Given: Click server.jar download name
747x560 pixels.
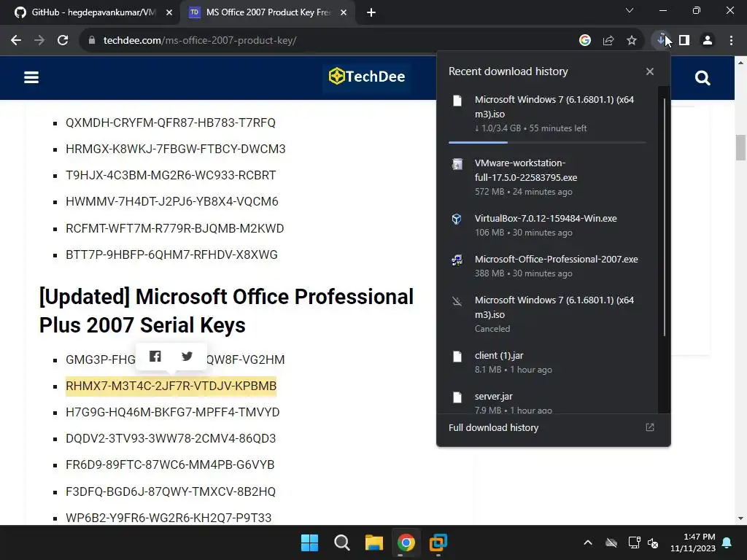Looking at the screenshot, I should tap(494, 396).
